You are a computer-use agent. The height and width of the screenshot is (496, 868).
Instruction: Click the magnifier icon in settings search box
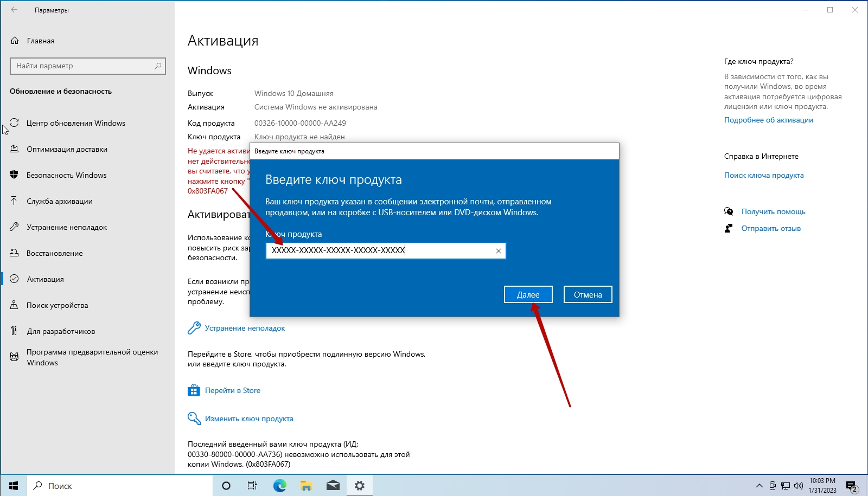click(x=158, y=66)
